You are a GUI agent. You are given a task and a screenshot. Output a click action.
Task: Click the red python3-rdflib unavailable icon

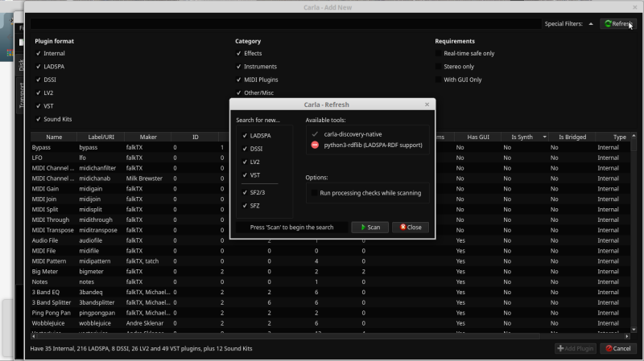(x=315, y=145)
